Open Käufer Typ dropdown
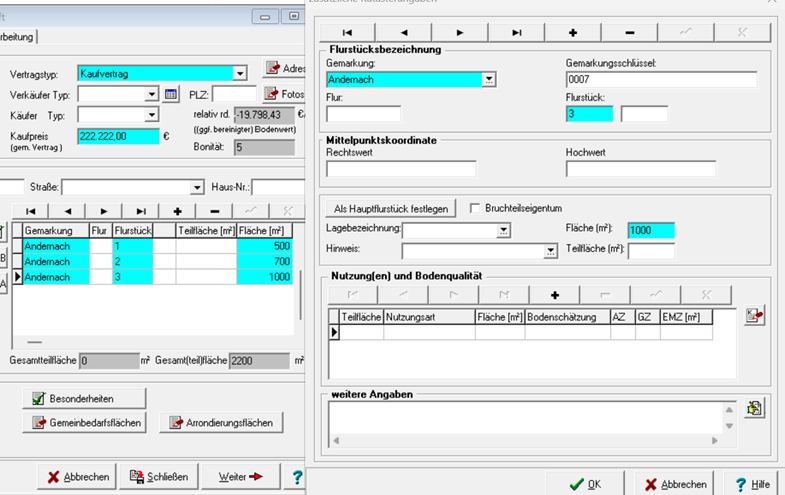This screenshot has height=495, width=785. (152, 115)
